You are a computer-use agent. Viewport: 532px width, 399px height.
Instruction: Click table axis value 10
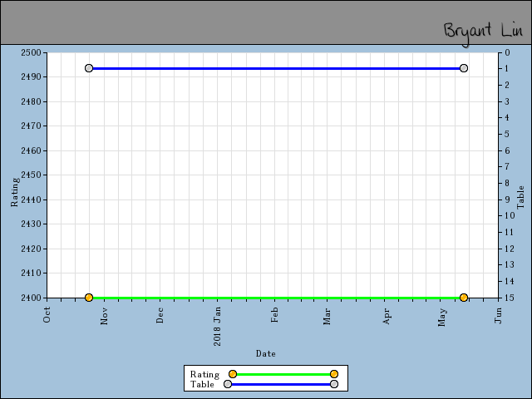coord(510,215)
